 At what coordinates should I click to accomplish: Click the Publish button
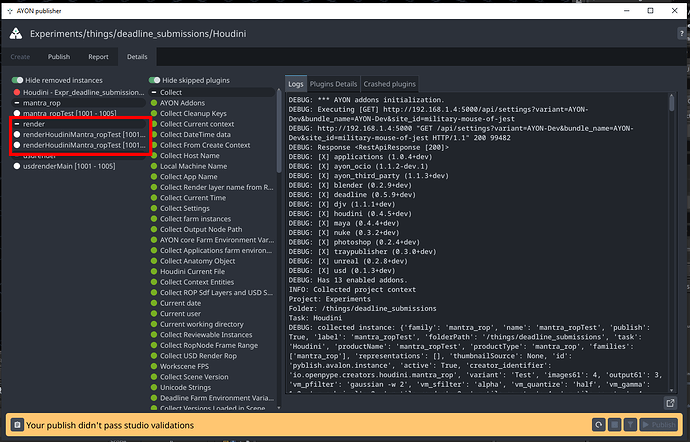(x=659, y=425)
